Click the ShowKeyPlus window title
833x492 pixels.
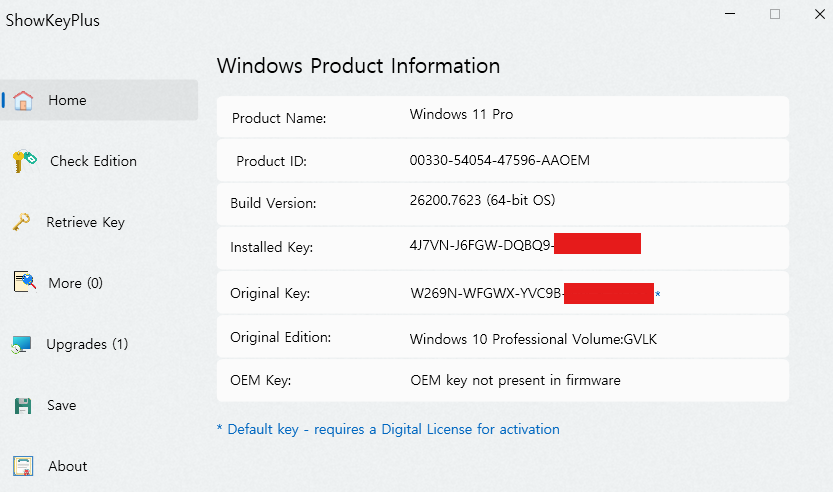point(53,20)
